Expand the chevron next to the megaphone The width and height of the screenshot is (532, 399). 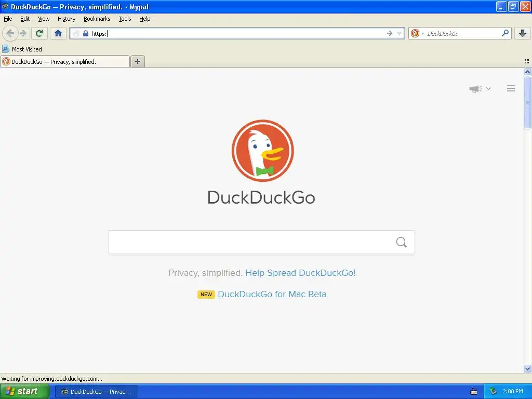[488, 88]
